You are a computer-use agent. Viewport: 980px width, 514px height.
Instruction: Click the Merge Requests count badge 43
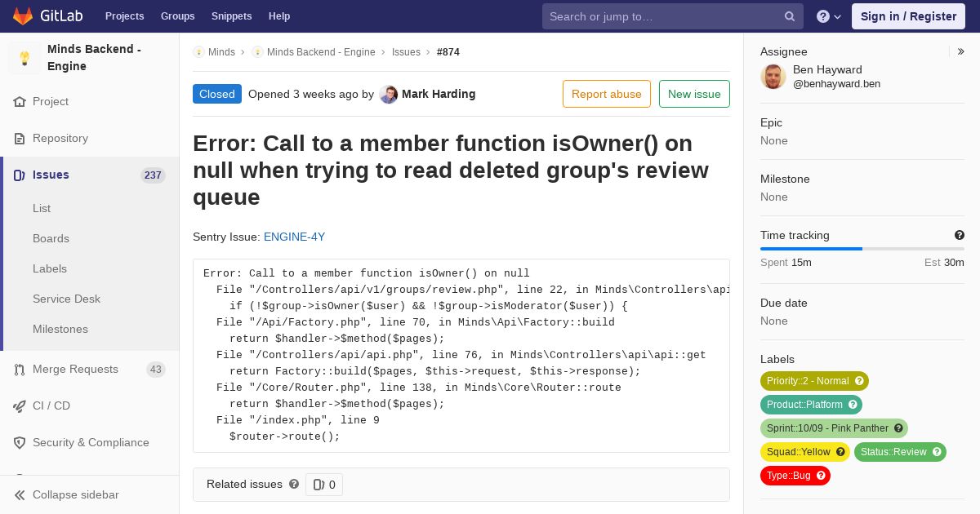coord(155,370)
